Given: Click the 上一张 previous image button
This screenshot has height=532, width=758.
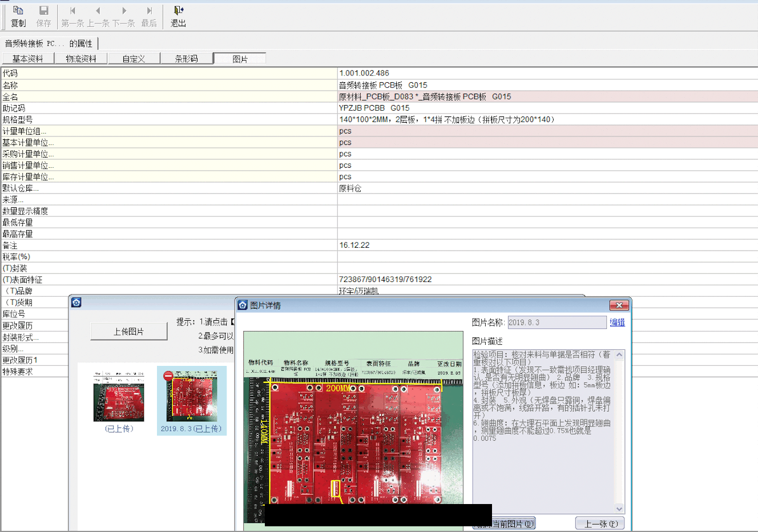Looking at the screenshot, I should [600, 523].
